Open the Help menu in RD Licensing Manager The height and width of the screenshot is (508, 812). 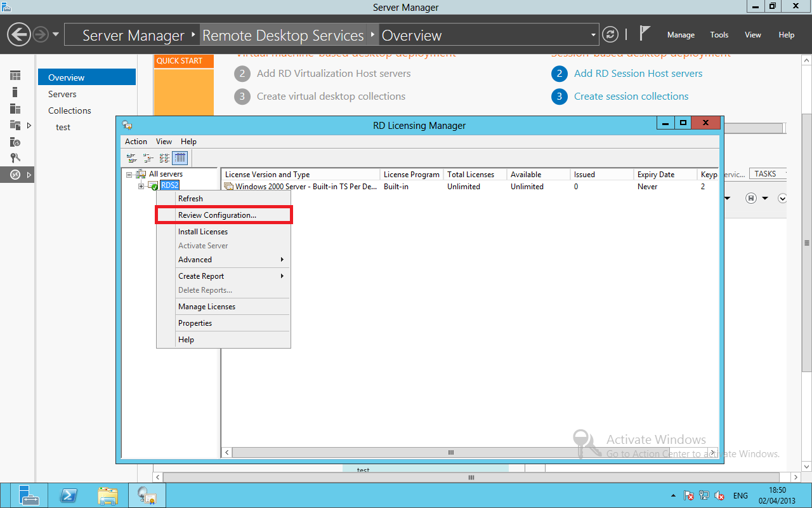(188, 142)
